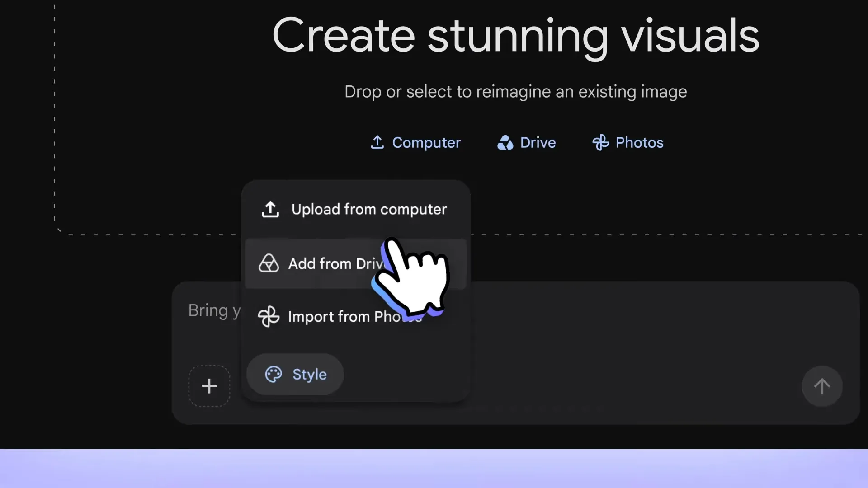
Task: Click the Drop or select to reimagine text
Action: point(515,92)
